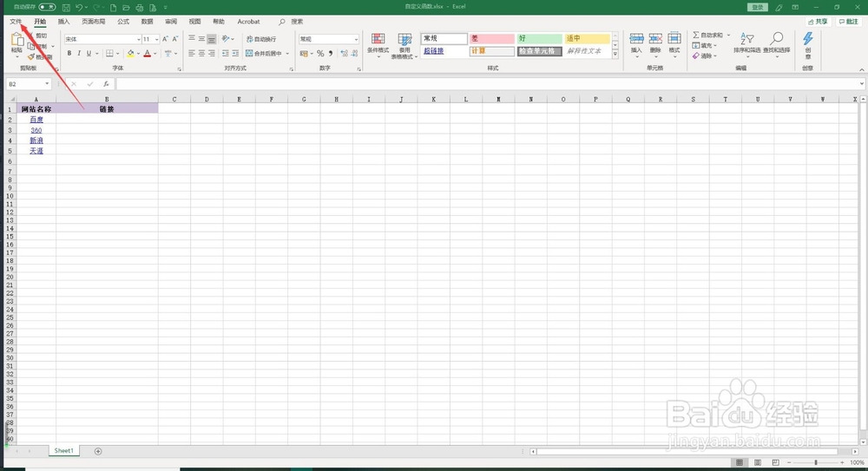Expand the formula bar with the right-end arrow
The image size is (868, 471).
point(861,84)
